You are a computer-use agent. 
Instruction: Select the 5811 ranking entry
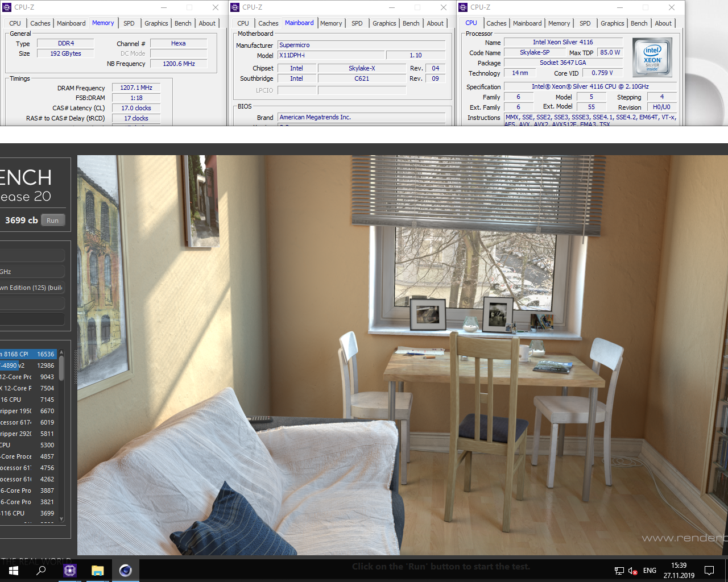(28, 434)
